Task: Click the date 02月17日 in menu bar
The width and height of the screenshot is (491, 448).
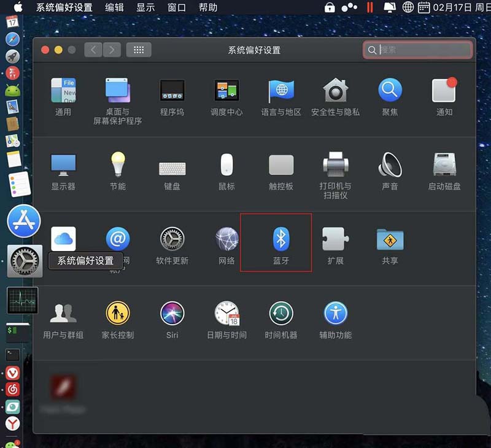Action: pos(452,7)
